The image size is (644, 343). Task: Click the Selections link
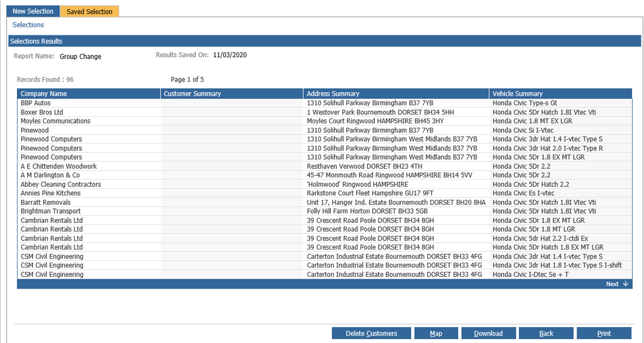tap(28, 24)
